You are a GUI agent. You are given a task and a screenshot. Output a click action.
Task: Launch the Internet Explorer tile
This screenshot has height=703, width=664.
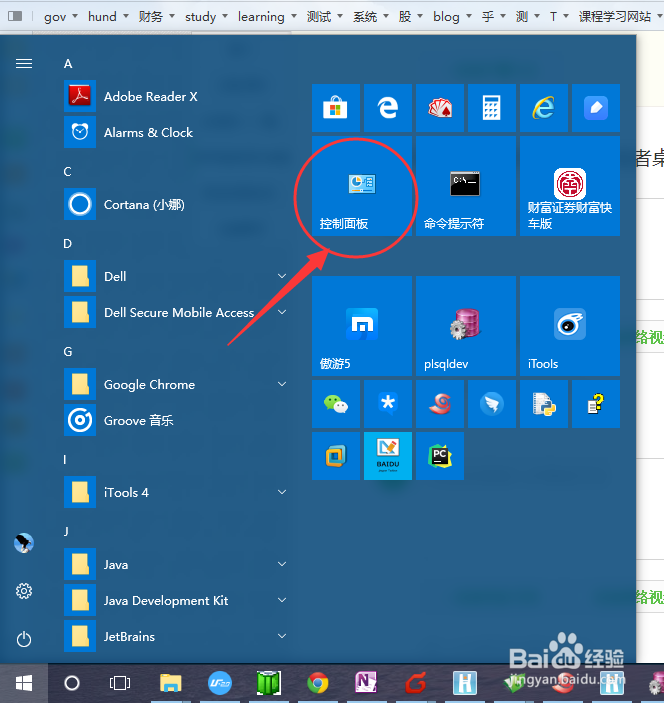point(544,108)
